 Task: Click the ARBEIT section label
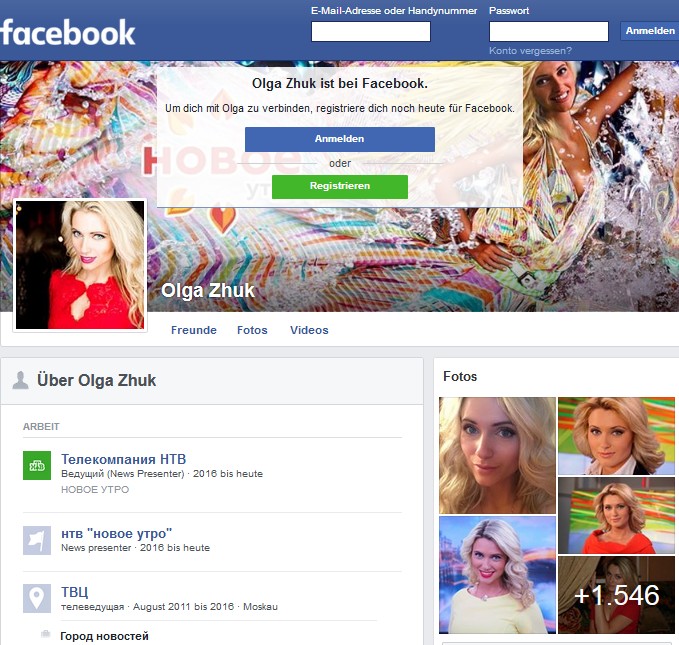point(41,427)
